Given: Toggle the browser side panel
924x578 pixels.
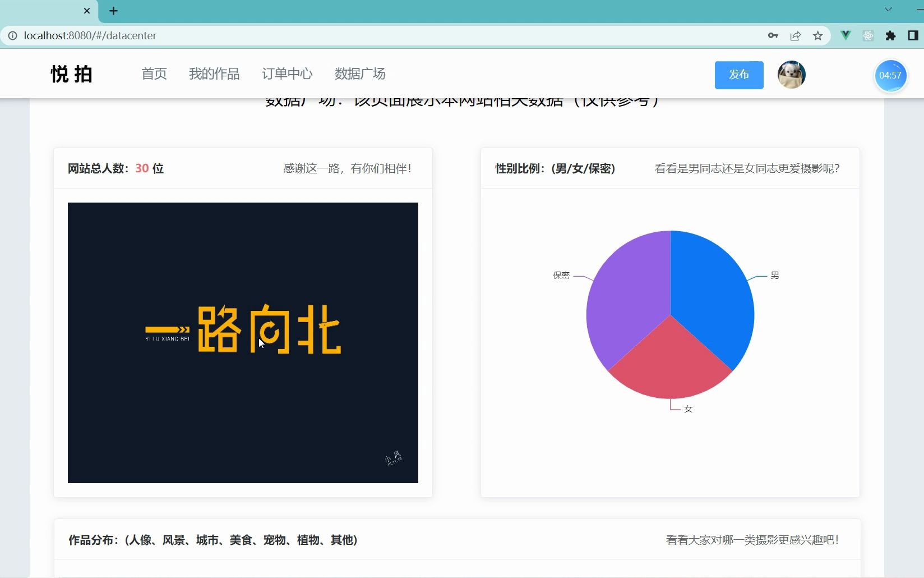Looking at the screenshot, I should click(x=913, y=35).
